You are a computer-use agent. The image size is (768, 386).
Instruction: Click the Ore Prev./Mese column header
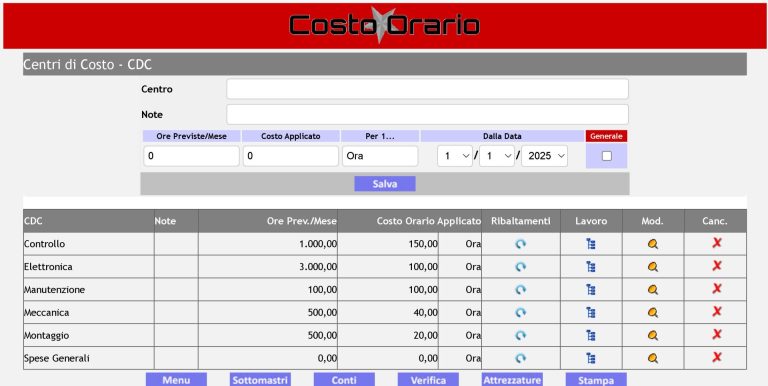(x=268, y=221)
